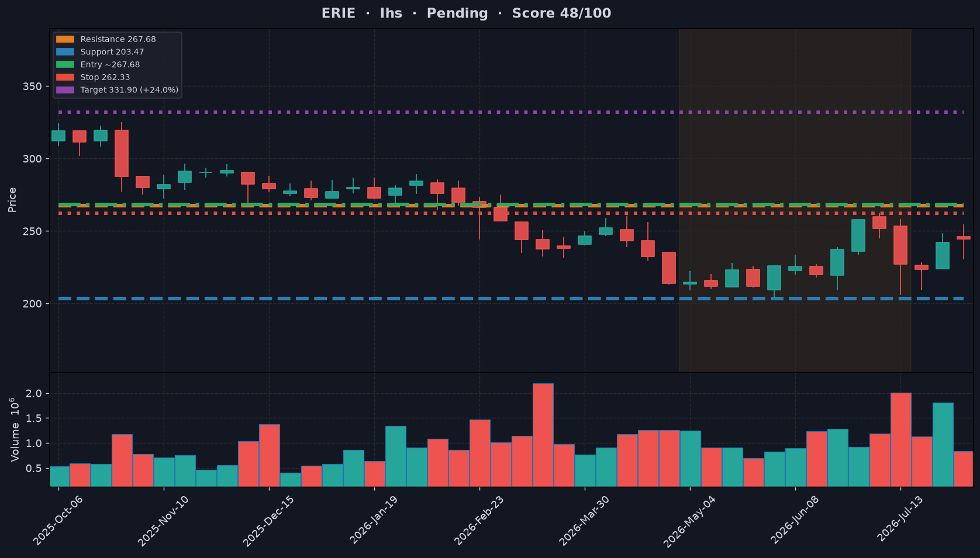Screen dimensions: 980x558
Task: Click the 2025-Dec-15 date label
Action: pos(268,521)
